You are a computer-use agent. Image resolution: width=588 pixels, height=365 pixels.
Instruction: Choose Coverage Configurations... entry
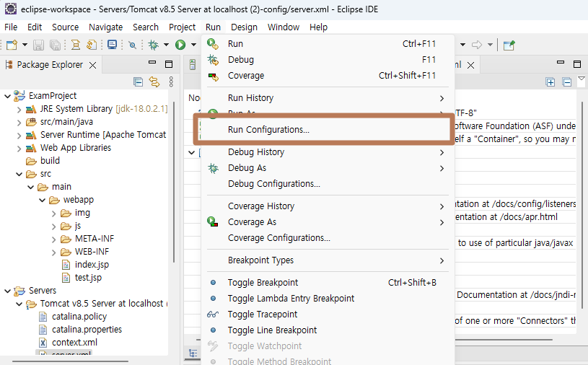point(328,238)
